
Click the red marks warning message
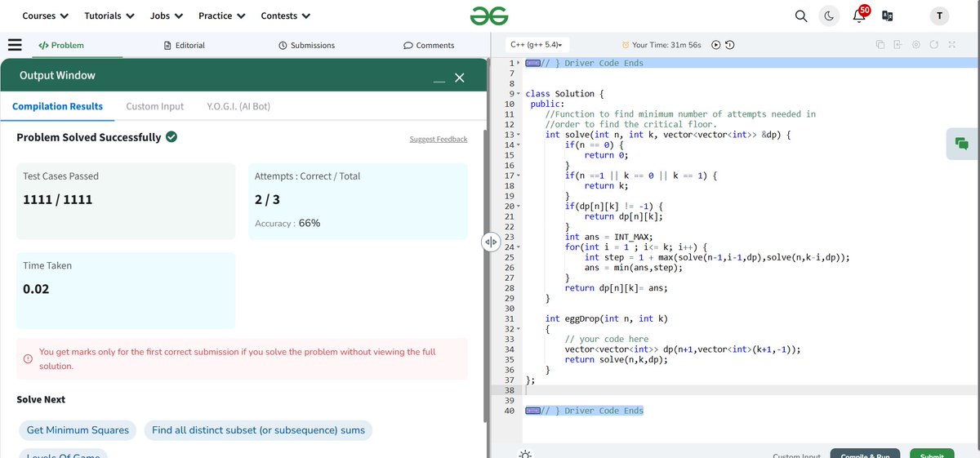(243, 359)
